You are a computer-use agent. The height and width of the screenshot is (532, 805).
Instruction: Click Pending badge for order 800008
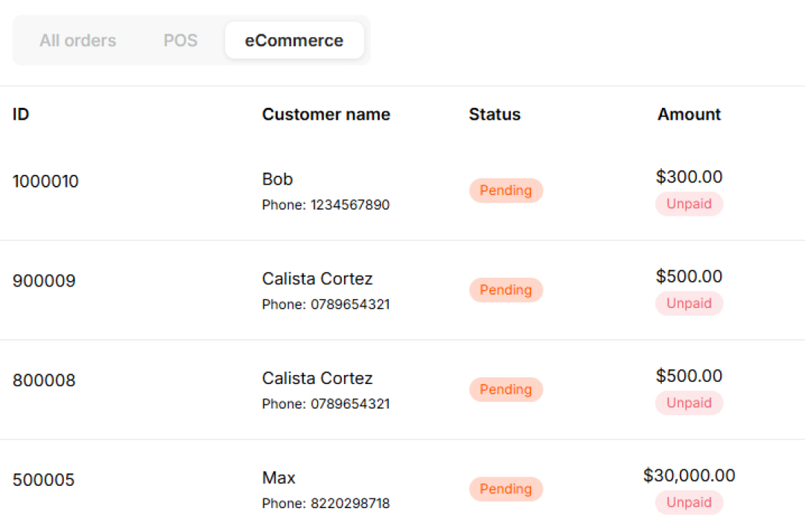pyautogui.click(x=506, y=389)
